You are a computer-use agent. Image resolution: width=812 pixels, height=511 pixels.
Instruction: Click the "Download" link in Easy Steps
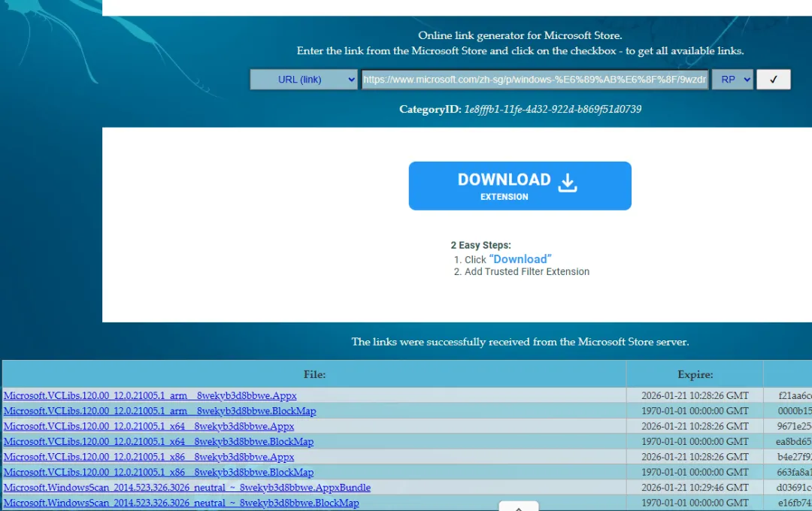[520, 259]
